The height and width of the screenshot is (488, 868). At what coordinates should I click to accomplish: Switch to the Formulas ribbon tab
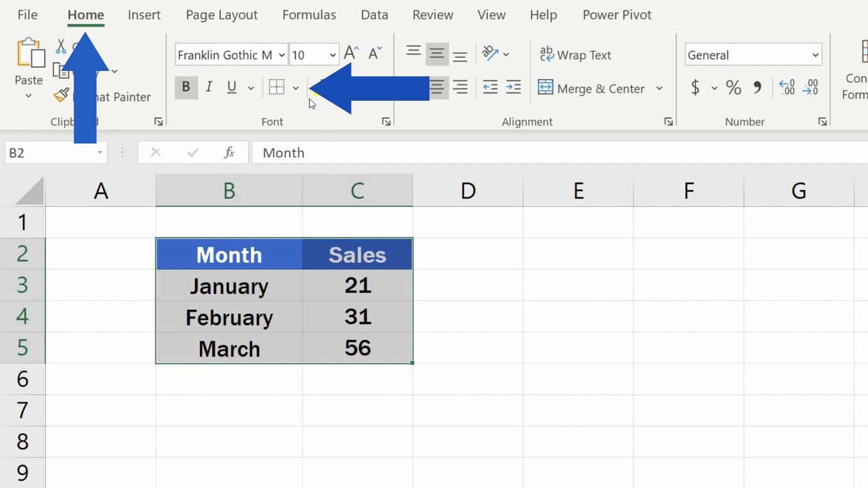309,15
